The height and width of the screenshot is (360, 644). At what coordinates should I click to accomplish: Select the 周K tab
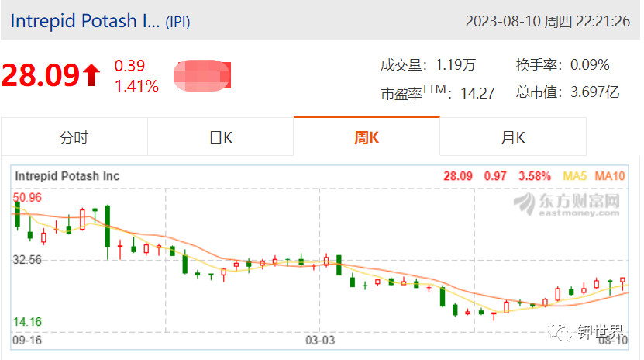tap(367, 137)
